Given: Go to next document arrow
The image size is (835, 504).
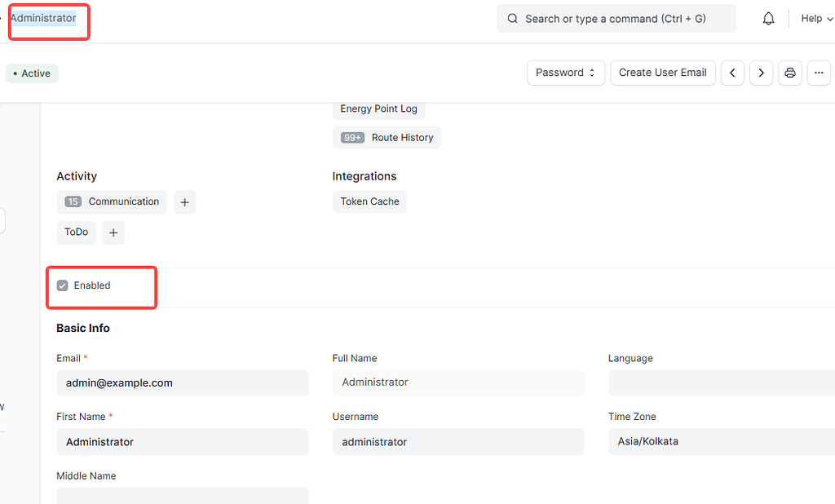Looking at the screenshot, I should point(761,73).
